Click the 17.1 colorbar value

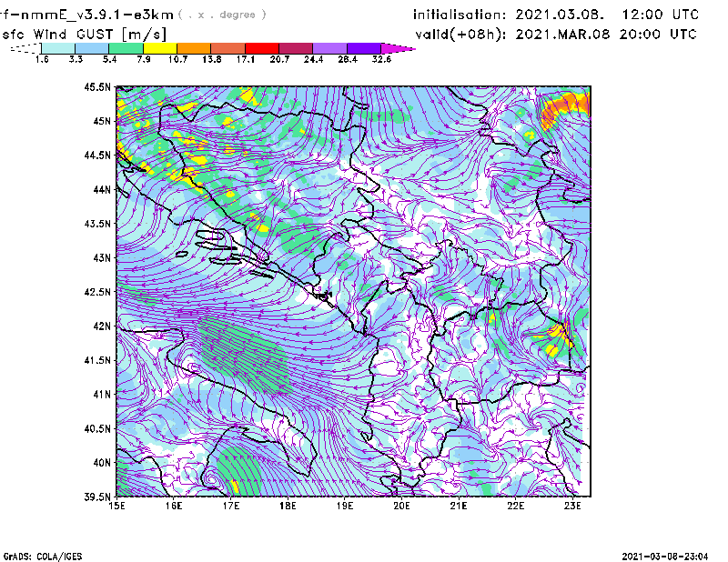click(245, 59)
